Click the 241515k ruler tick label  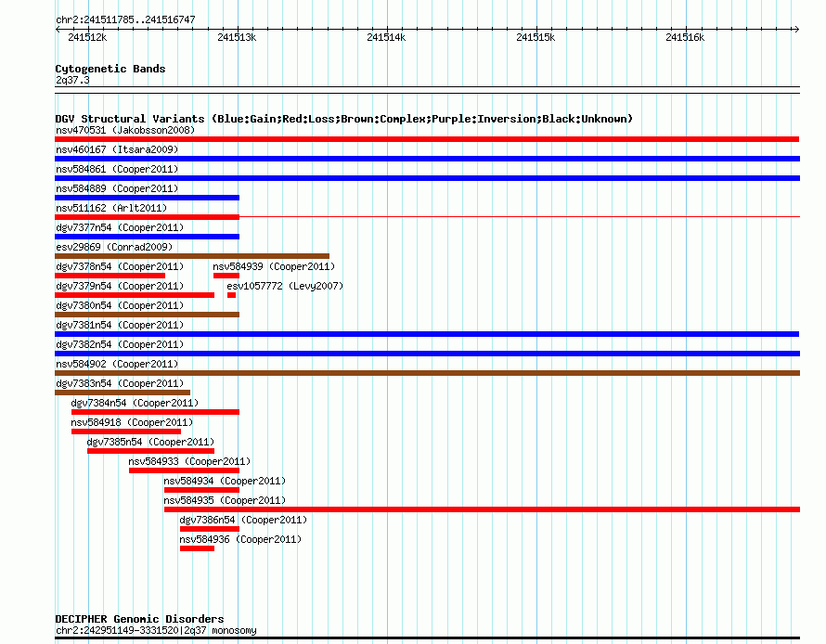tap(536, 37)
